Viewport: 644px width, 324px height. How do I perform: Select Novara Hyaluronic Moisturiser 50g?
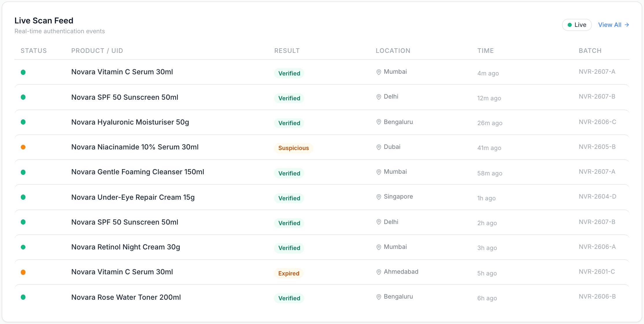click(130, 122)
